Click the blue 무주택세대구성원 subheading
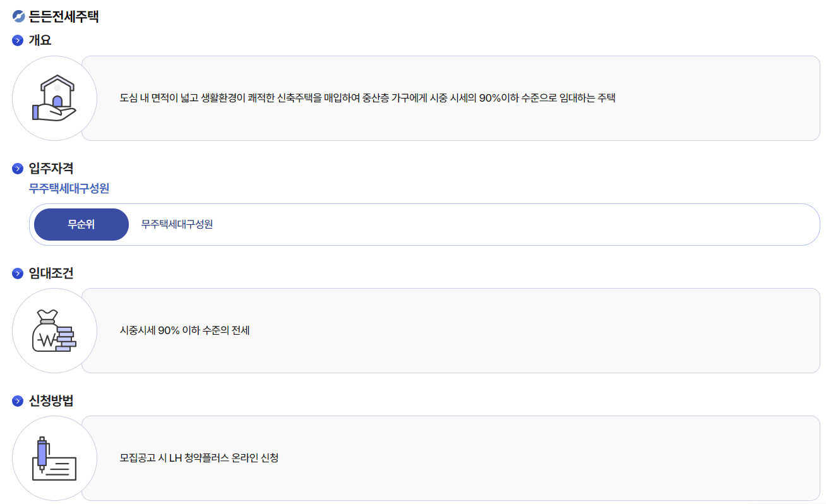 pyautogui.click(x=69, y=188)
